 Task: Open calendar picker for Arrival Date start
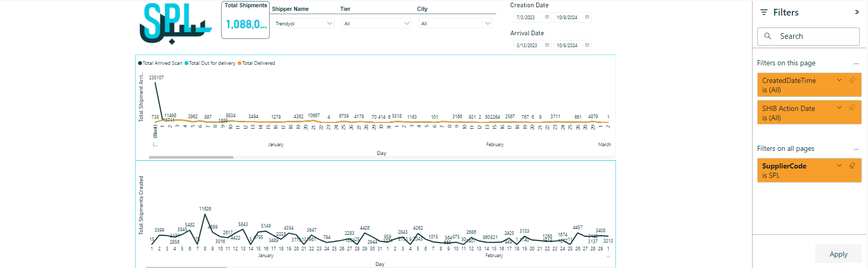pos(547,45)
